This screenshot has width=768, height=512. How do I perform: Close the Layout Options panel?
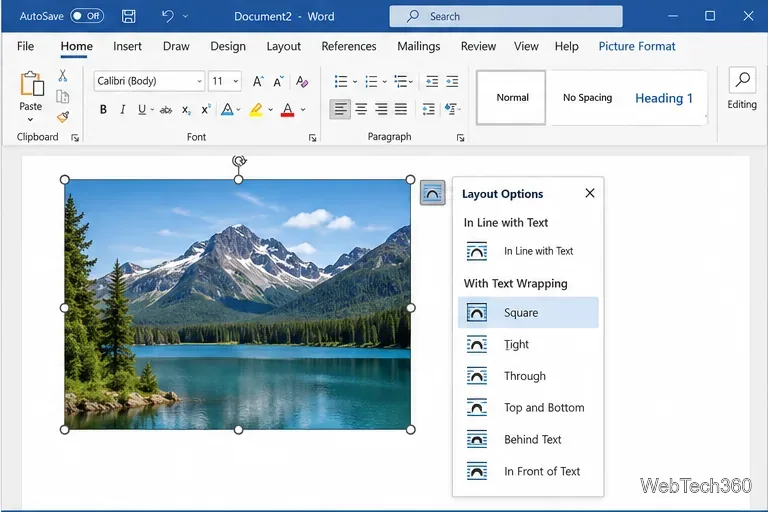(x=590, y=193)
